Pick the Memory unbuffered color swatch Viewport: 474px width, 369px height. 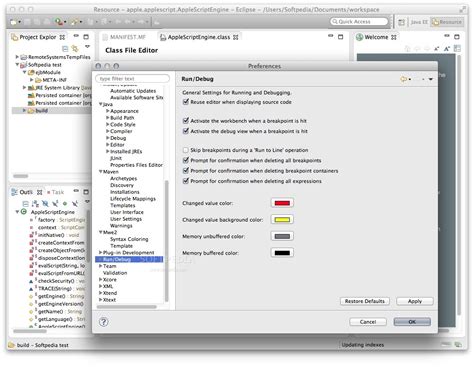click(x=282, y=236)
